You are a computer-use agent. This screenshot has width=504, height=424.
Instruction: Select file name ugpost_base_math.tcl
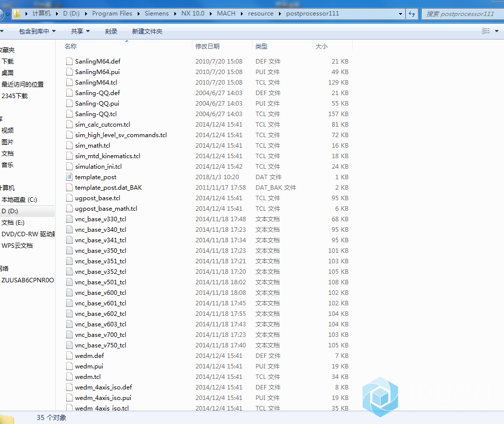(106, 208)
